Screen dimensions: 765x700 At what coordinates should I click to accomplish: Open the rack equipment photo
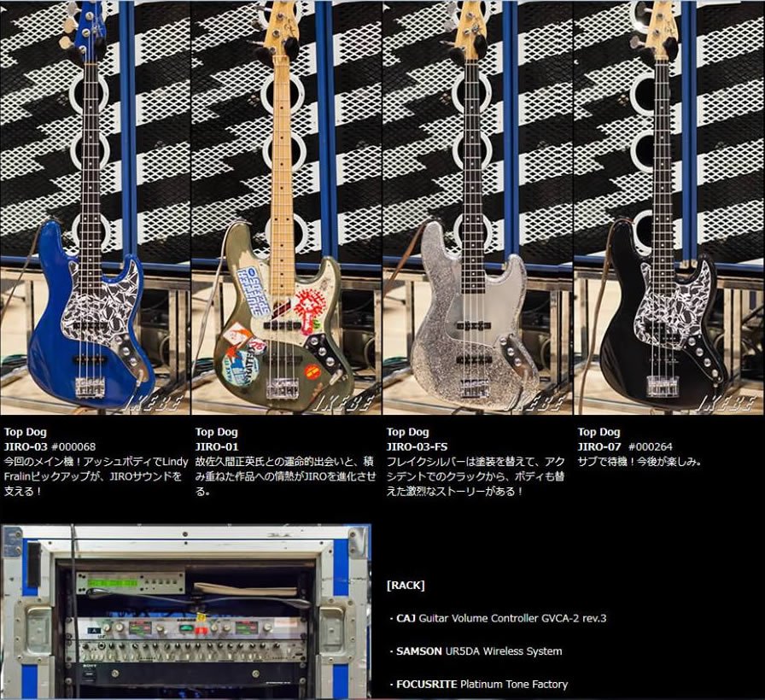point(186,611)
